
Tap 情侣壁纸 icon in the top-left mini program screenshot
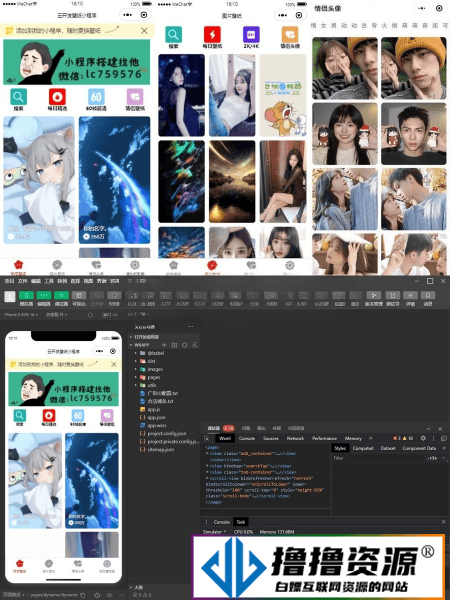[135, 99]
